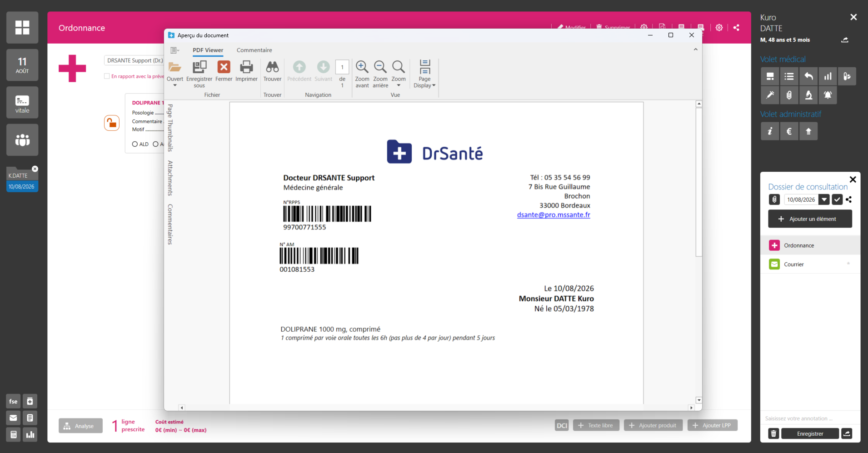Open the euro billing icon in Volet administratif
868x453 pixels.
[789, 131]
